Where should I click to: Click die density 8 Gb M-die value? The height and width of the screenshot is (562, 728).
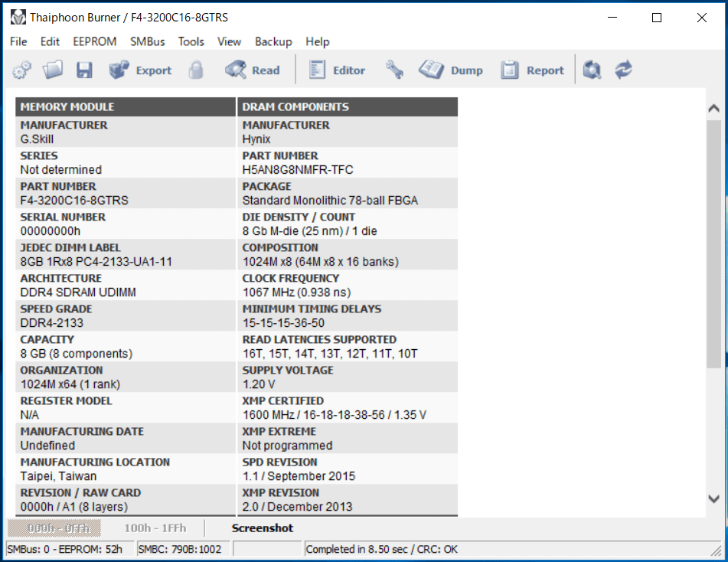tap(310, 231)
